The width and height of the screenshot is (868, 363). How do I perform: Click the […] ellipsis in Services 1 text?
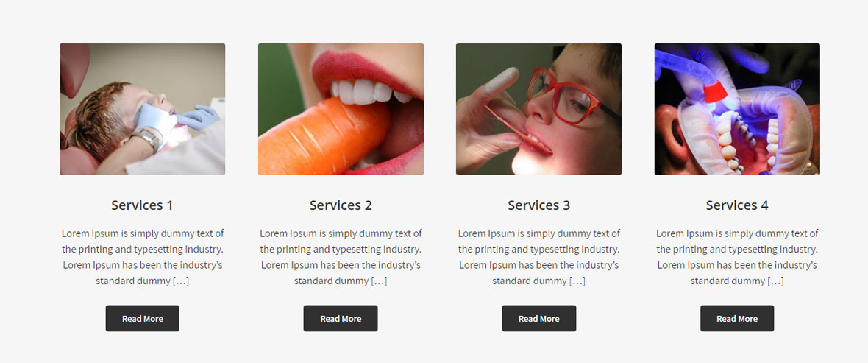181,281
